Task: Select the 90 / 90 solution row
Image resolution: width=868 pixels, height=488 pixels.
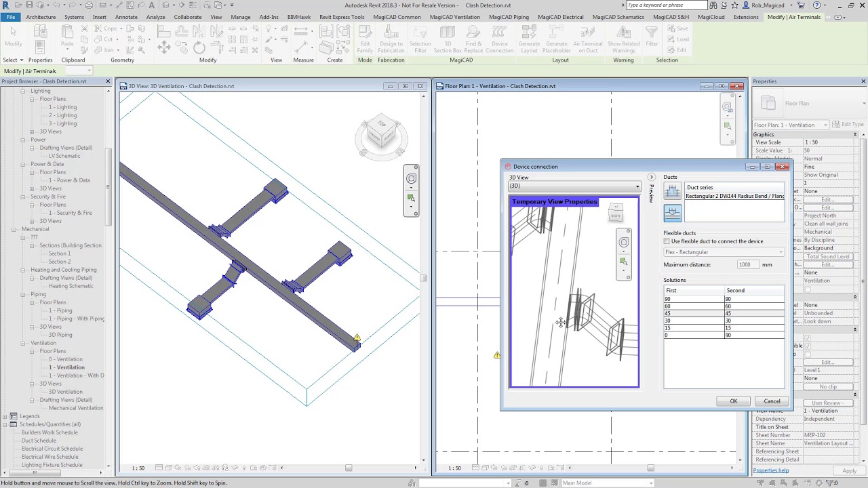Action: click(724, 299)
